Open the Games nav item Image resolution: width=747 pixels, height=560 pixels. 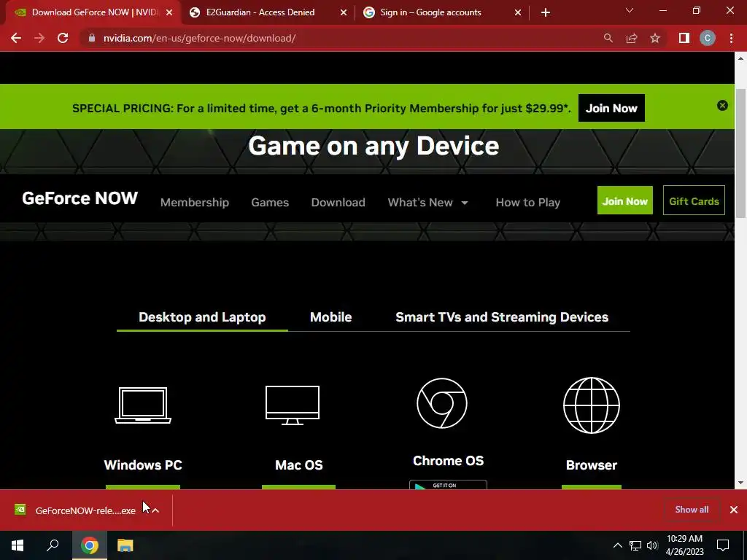[x=270, y=203]
